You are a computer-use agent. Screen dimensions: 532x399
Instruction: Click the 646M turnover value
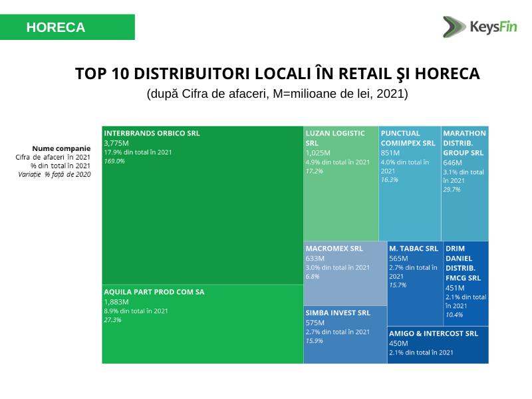452,163
